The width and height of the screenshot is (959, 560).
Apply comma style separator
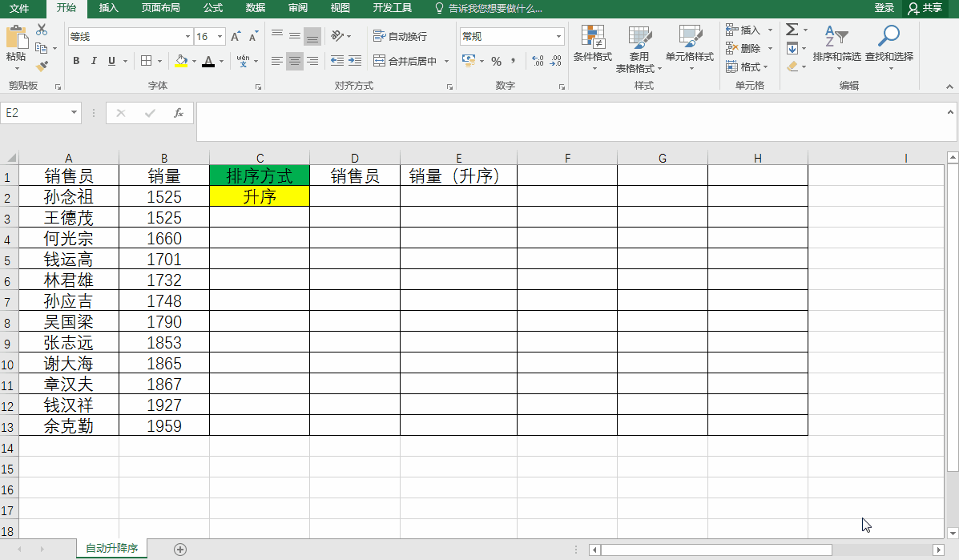[513, 61]
